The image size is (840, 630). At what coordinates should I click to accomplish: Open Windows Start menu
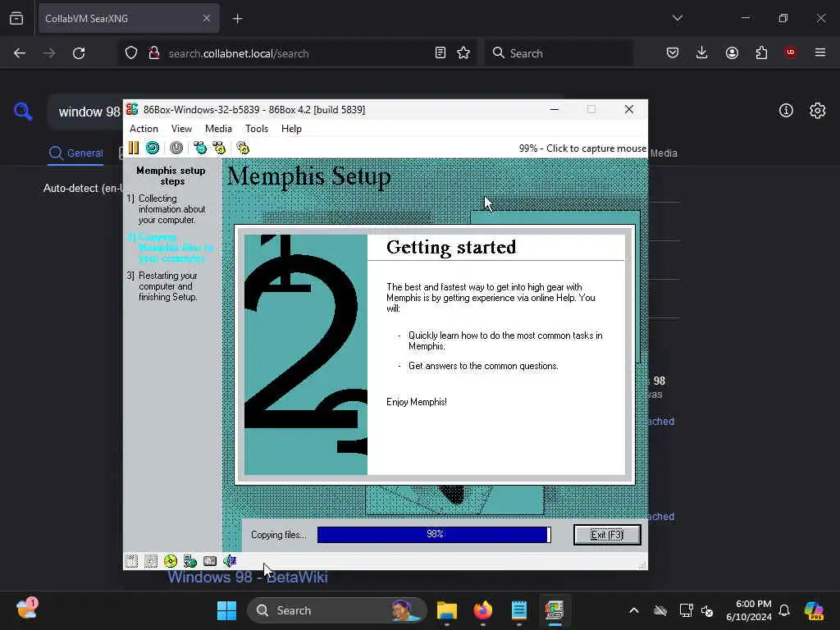(x=226, y=610)
